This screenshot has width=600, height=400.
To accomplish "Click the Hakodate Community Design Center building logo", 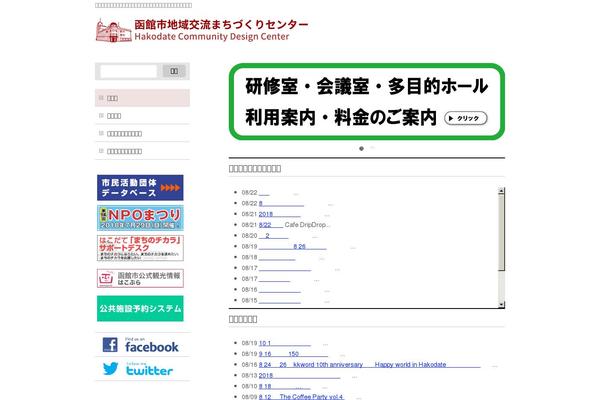I will [113, 31].
